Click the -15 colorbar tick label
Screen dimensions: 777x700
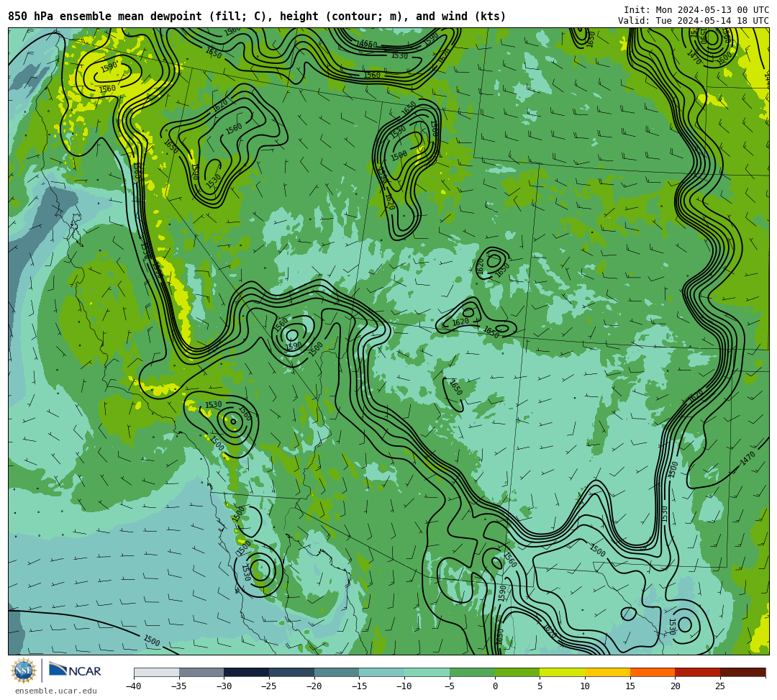click(x=359, y=686)
